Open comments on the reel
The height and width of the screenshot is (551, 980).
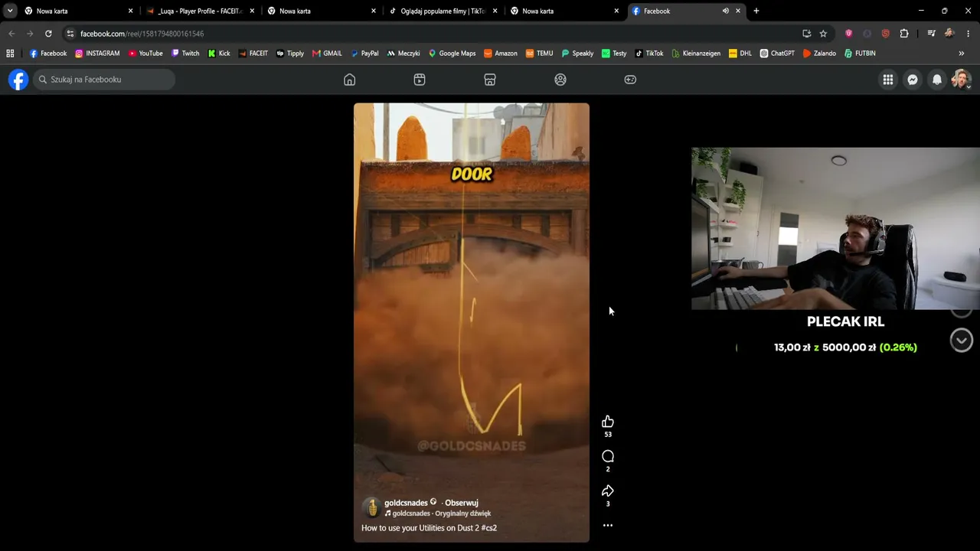608,456
